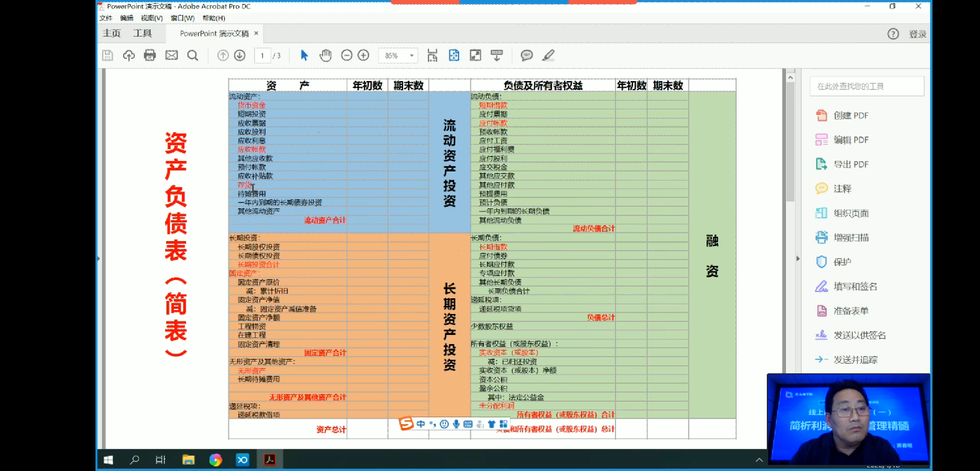
Task: Click the 登录 sign-in link
Action: (x=917, y=34)
